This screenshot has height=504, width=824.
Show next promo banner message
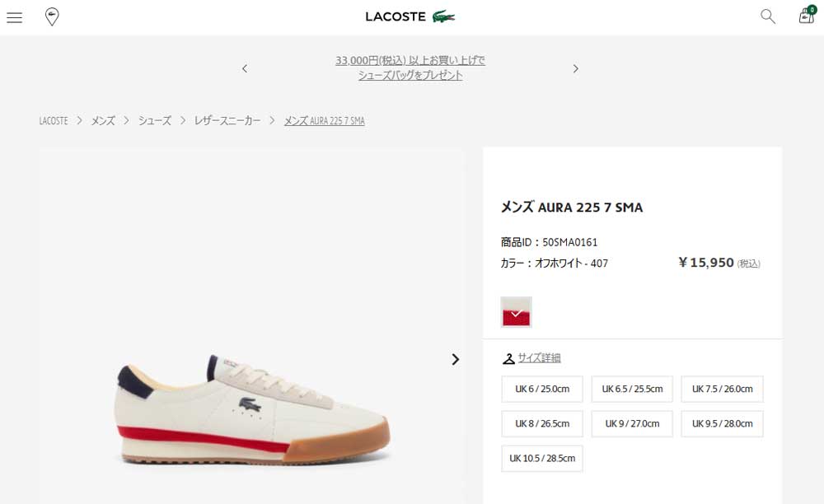575,69
